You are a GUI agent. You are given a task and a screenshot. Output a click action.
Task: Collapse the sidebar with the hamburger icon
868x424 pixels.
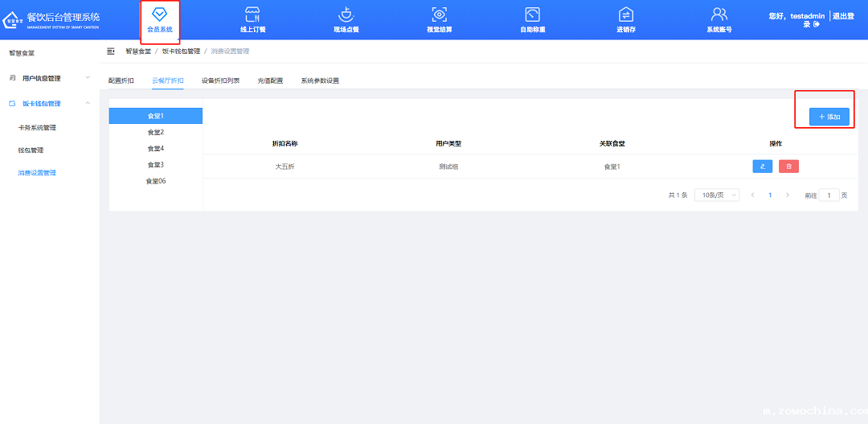point(111,51)
